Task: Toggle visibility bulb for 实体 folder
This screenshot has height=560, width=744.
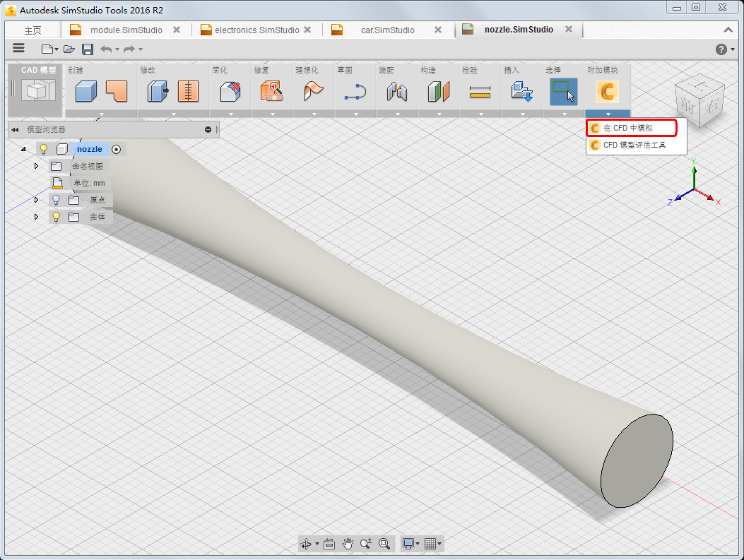Action: click(x=56, y=217)
